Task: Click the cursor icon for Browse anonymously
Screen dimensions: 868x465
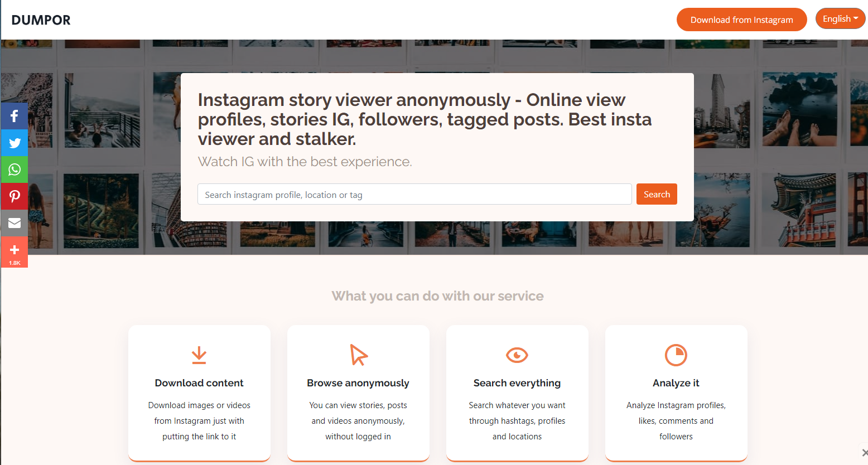Action: (x=358, y=355)
